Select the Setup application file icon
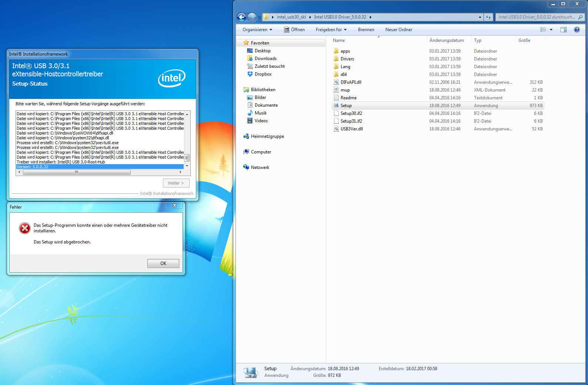This screenshot has height=385, width=588. click(x=336, y=106)
